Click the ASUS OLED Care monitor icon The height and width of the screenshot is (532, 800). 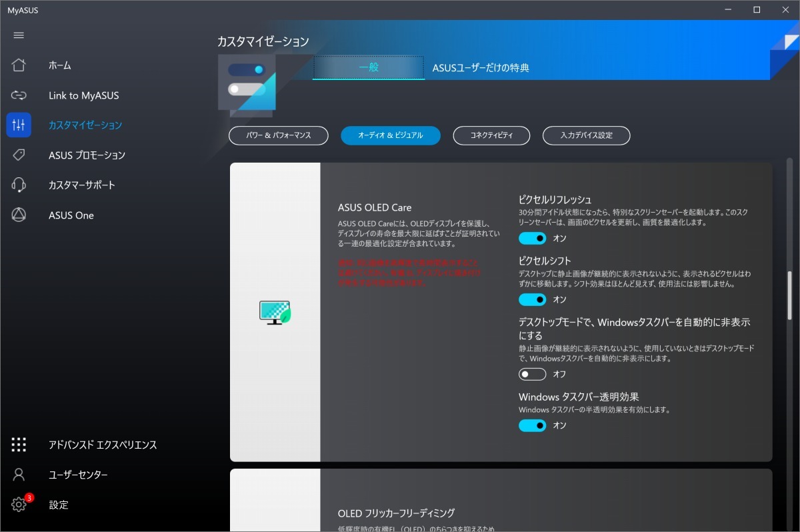point(275,313)
